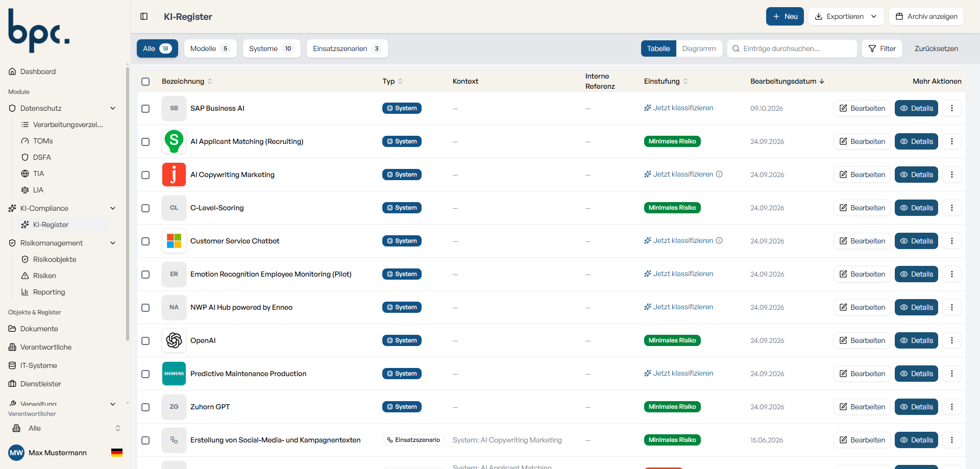Switch to the Modelle tab

point(210,48)
